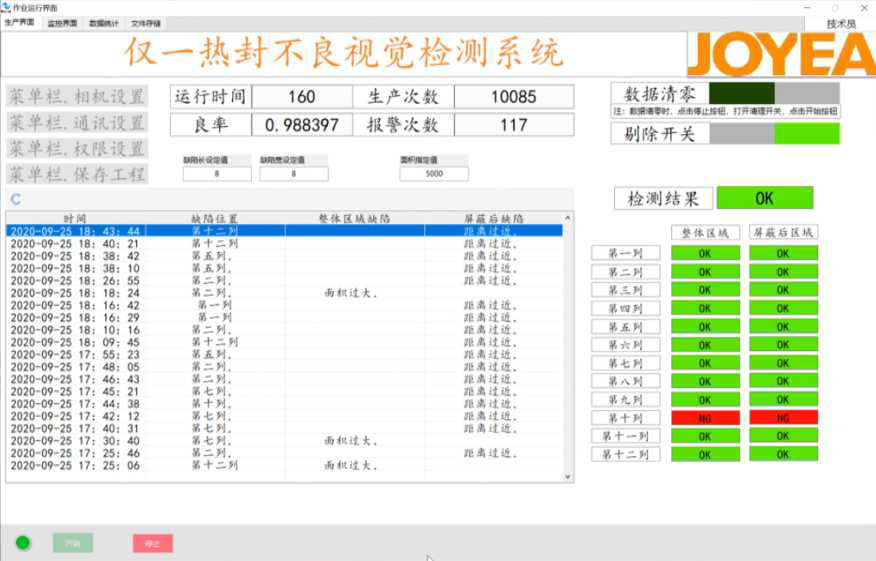Click the 报警次数 value 117
Image resolution: width=876 pixels, height=561 pixels.
pos(514,125)
